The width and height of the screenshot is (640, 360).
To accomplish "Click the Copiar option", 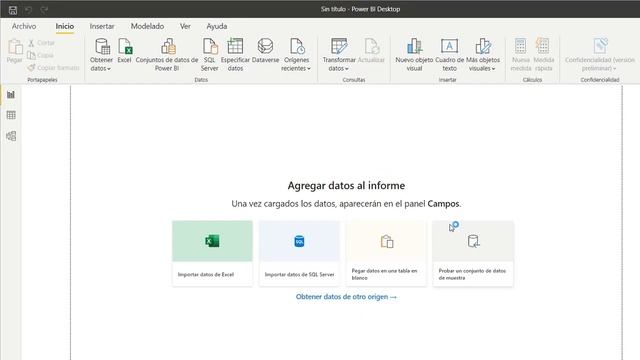I will [x=40, y=55].
